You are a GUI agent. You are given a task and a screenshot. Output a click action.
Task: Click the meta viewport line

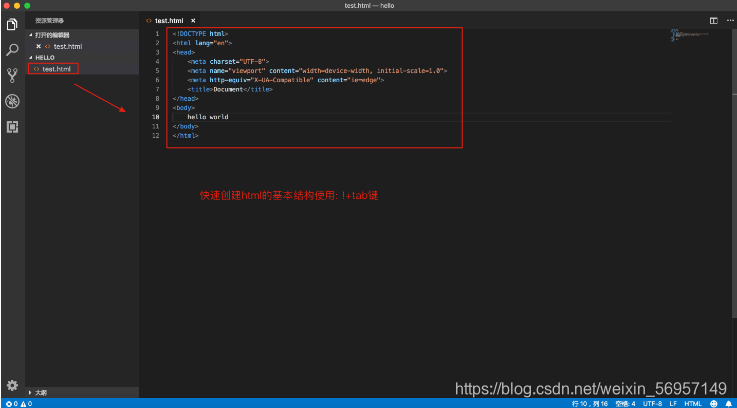317,71
